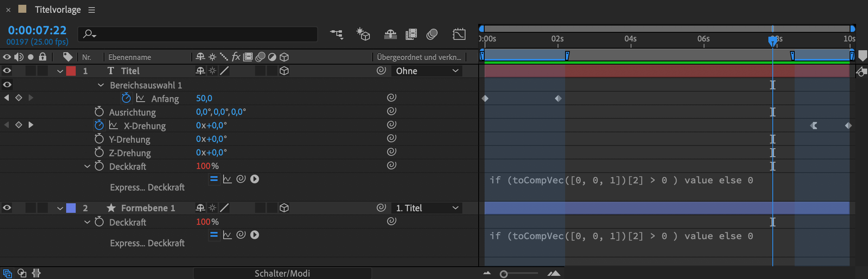
Task: Toggle 3D layer switch for Titel
Action: pyautogui.click(x=284, y=71)
